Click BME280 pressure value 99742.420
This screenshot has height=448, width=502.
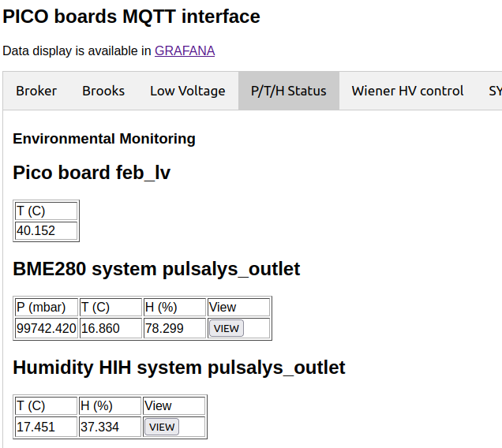(47, 328)
